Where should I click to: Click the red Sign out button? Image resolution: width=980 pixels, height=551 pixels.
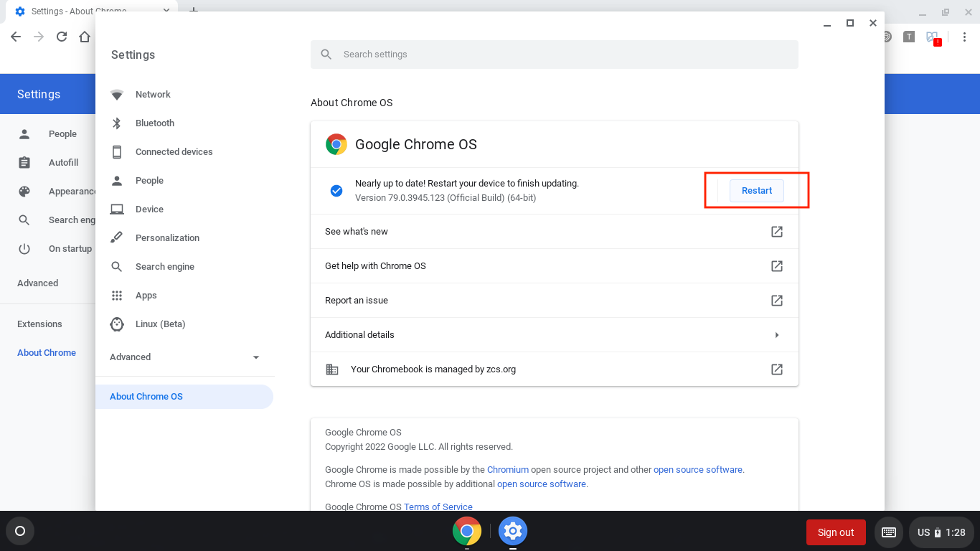tap(836, 532)
